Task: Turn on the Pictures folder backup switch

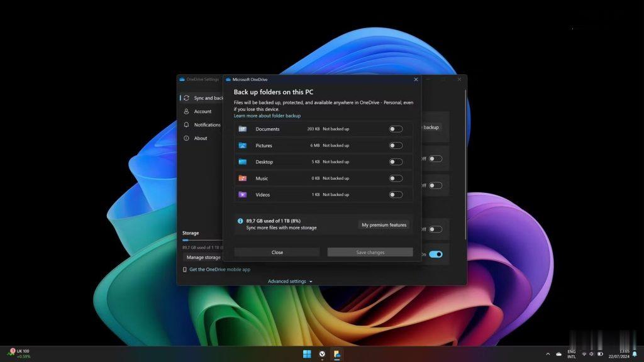Action: click(x=396, y=145)
